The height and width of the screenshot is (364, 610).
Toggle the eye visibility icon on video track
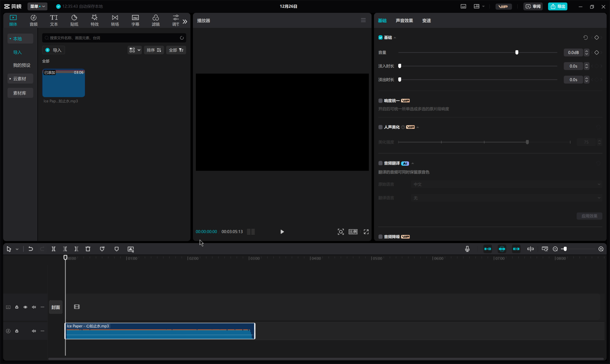click(x=25, y=307)
